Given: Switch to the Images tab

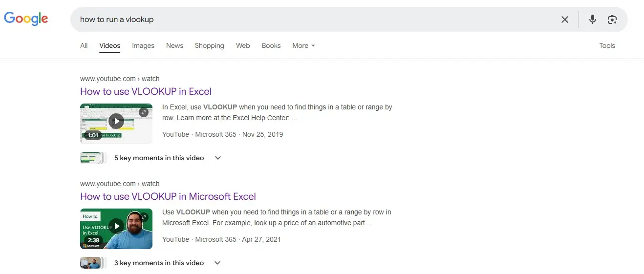Looking at the screenshot, I should [x=143, y=45].
